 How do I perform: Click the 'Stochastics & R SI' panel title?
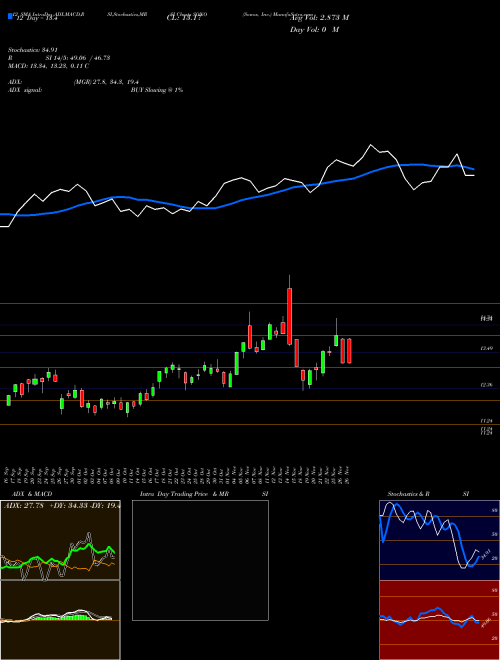tap(428, 494)
